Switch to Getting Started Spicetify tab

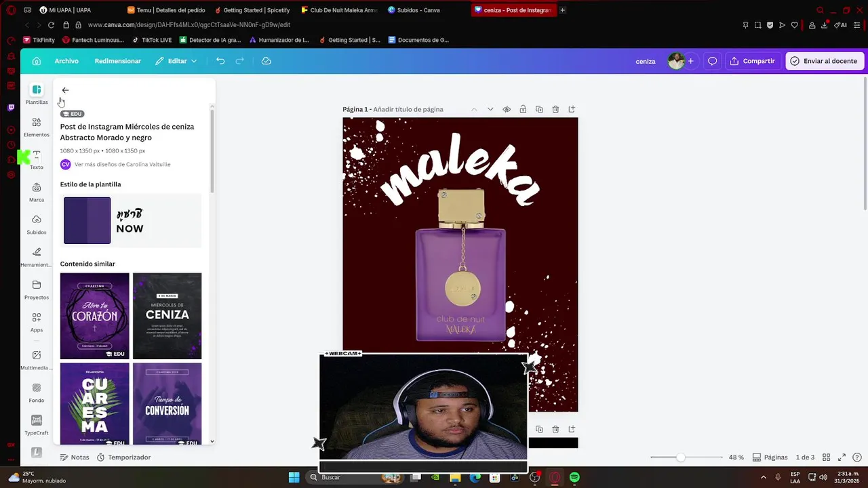[x=252, y=10]
